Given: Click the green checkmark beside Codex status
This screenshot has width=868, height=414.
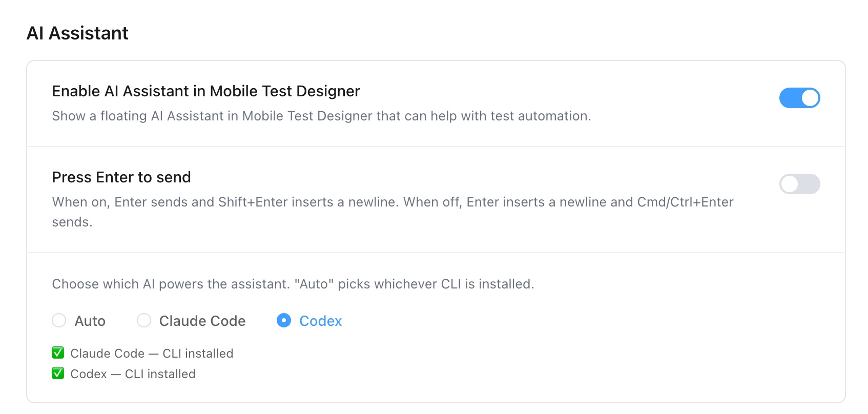Looking at the screenshot, I should pyautogui.click(x=58, y=373).
